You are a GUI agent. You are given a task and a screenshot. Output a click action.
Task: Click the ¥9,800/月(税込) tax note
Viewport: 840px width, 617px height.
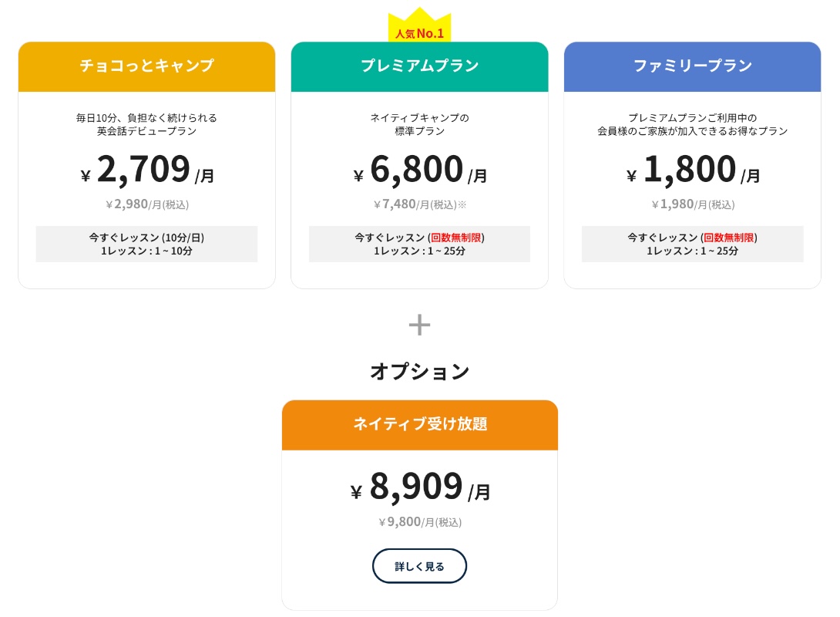click(419, 522)
